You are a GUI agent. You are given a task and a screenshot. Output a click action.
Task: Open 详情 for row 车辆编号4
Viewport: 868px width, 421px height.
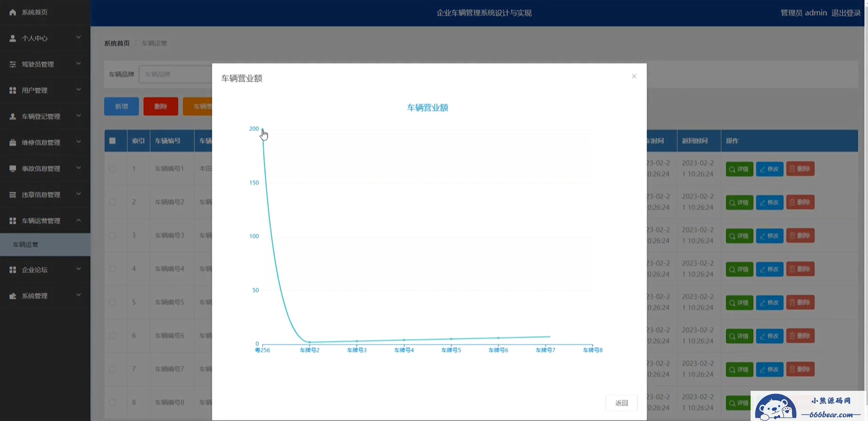739,269
